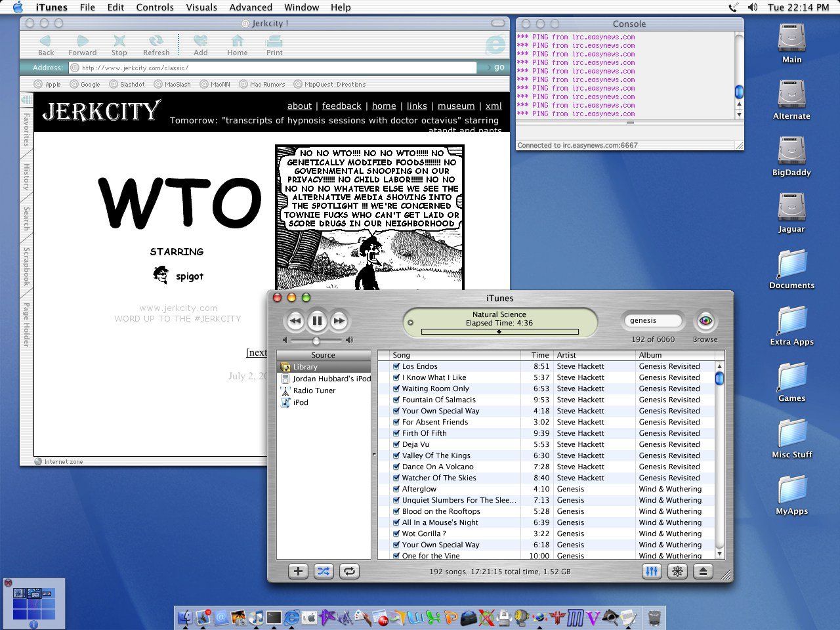
Task: Open Internet Explorer icon in the Dock
Action: tap(292, 617)
